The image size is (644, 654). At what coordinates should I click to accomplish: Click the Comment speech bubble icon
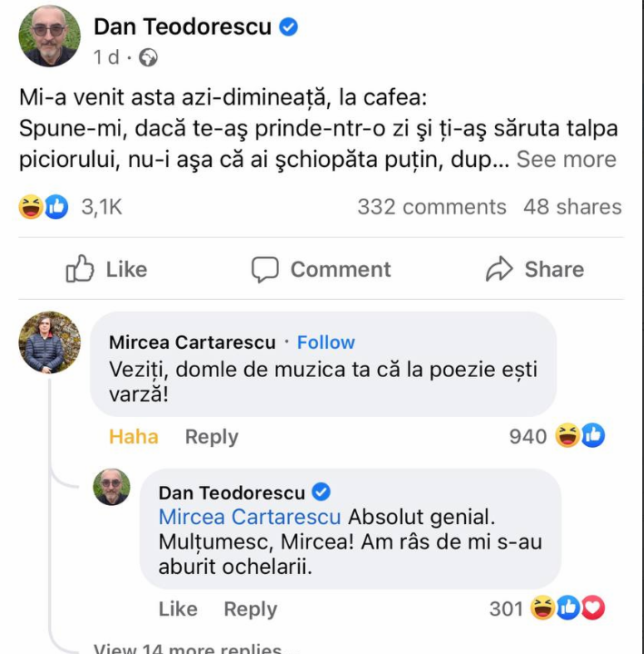point(264,269)
